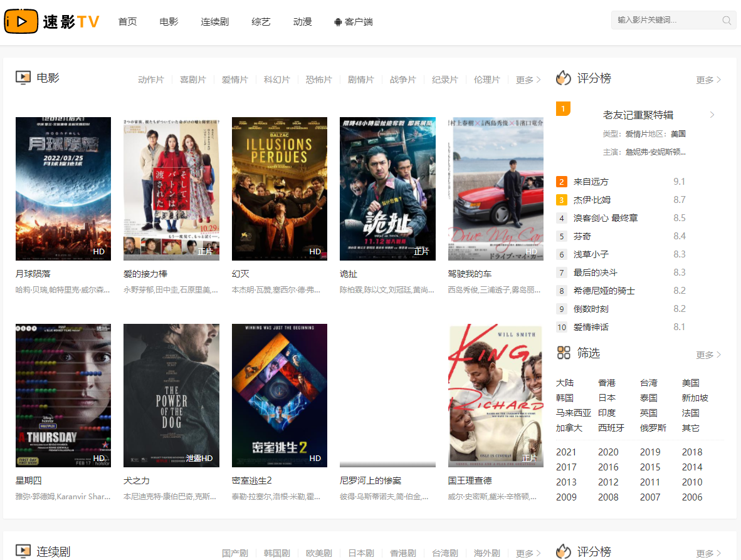Open the 诡扯 movie poster
Viewport: 741px width, 560px height.
[x=387, y=189]
